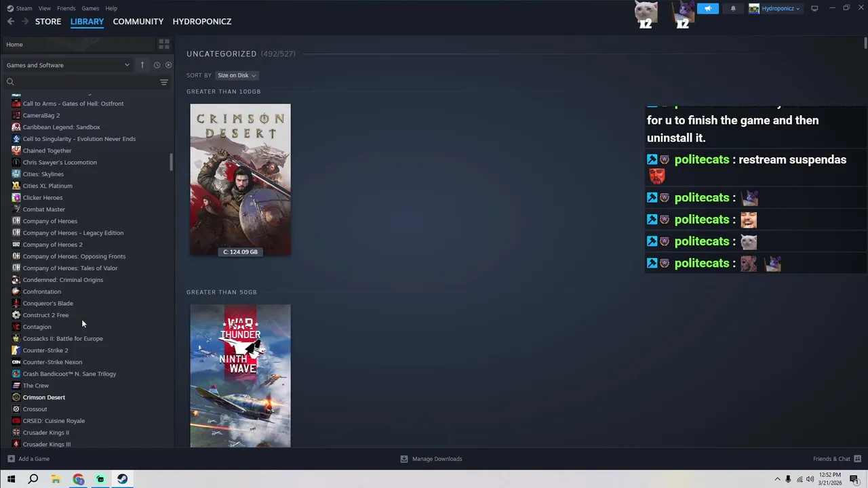
Task: Click the library sidebar scrollbar
Action: coord(171,162)
